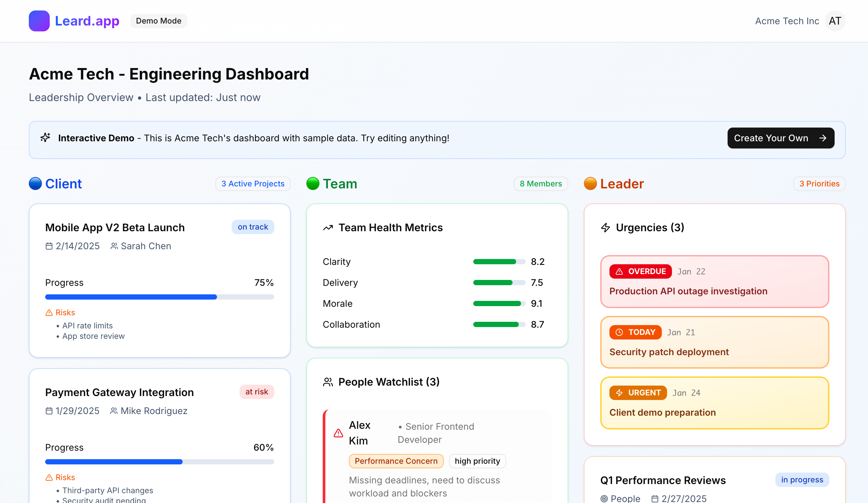868x503 pixels.
Task: Click the Jan 22 overdue date
Action: pyautogui.click(x=691, y=272)
